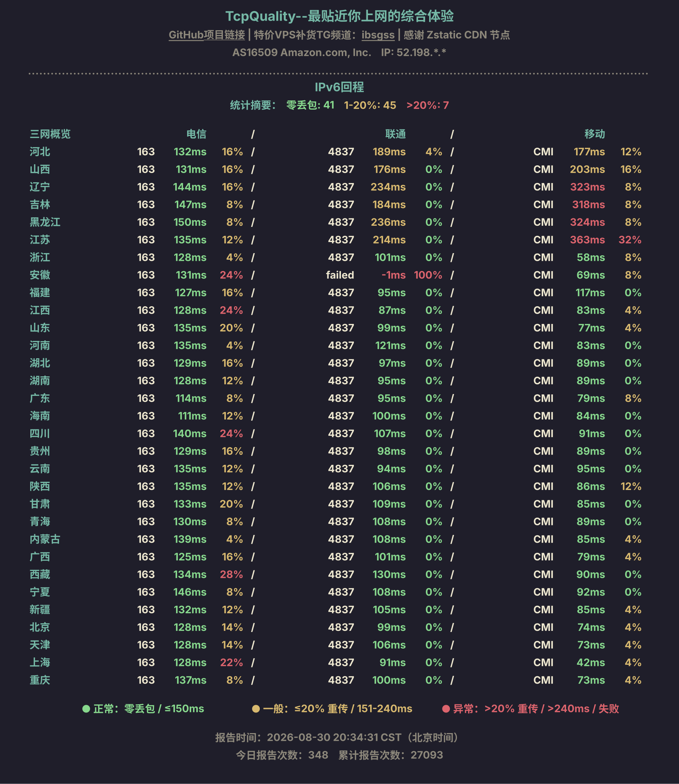This screenshot has width=679, height=784.
Task: Click the green 正常 legend entry
Action: (143, 709)
